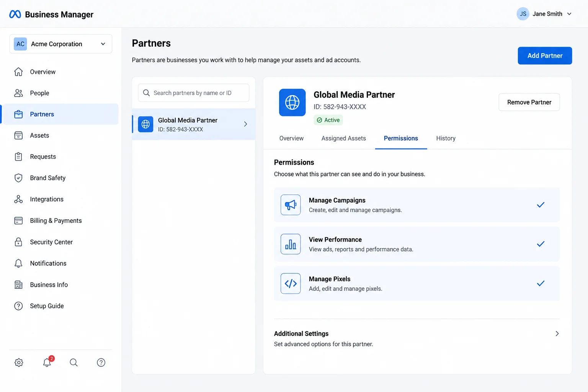Click the bottom magnifier search icon

point(73,363)
